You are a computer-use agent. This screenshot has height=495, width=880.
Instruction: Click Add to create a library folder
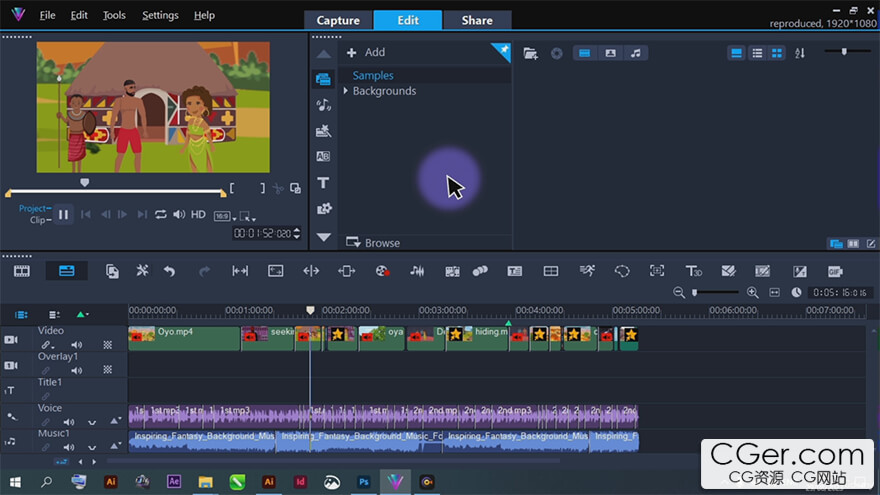coord(366,52)
